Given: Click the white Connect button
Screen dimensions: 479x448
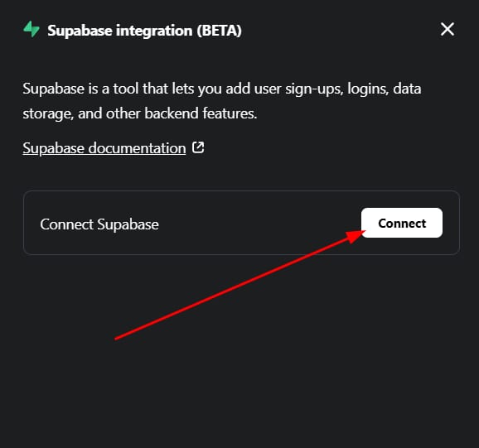Looking at the screenshot, I should click(402, 223).
